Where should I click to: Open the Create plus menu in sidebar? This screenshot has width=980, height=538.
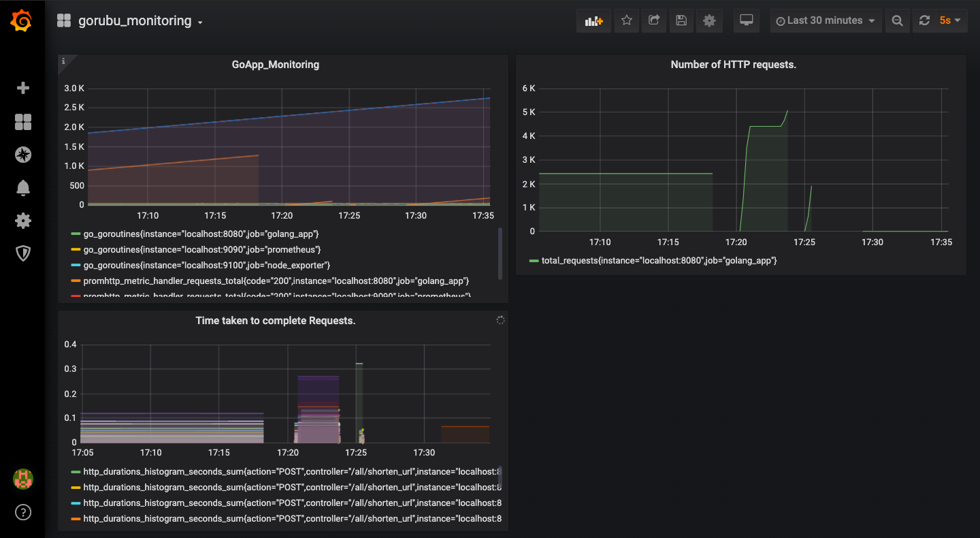point(23,88)
